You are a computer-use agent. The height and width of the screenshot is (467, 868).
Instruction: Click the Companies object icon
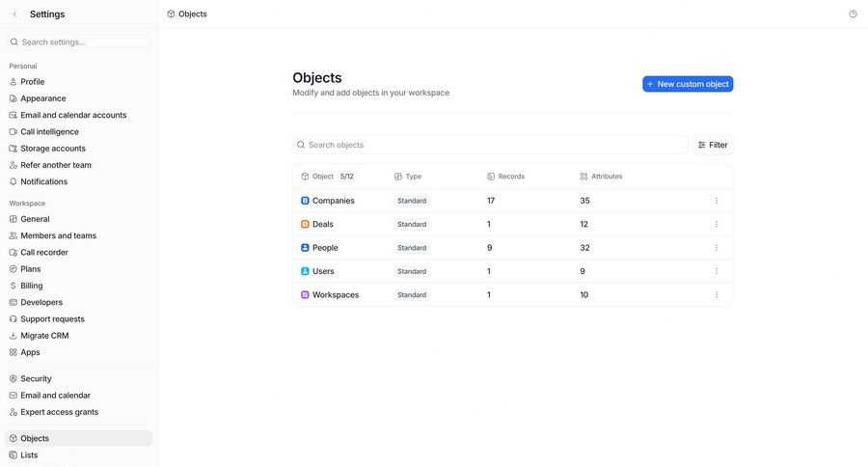click(x=305, y=201)
